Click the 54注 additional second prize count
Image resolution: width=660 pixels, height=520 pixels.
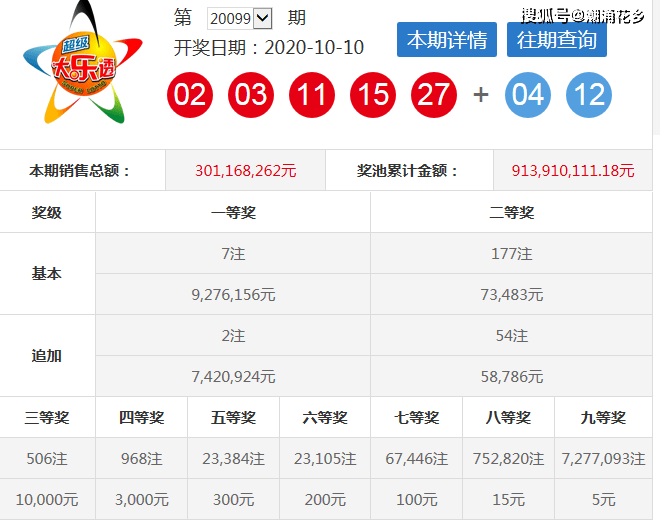point(511,336)
